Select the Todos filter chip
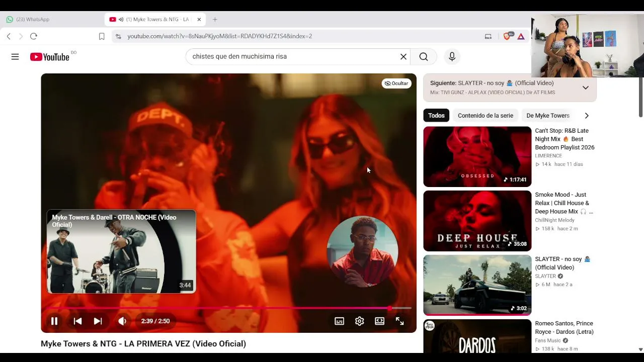 pos(436,116)
